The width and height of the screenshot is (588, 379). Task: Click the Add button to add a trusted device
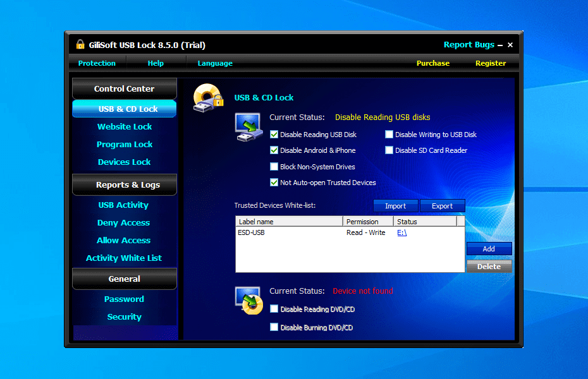(x=489, y=249)
